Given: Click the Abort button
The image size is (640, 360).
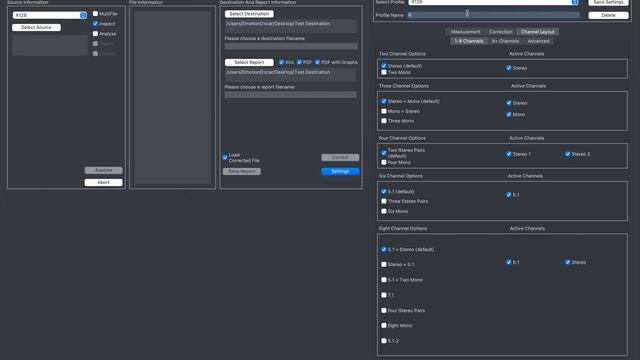Looking at the screenshot, I should [x=103, y=182].
